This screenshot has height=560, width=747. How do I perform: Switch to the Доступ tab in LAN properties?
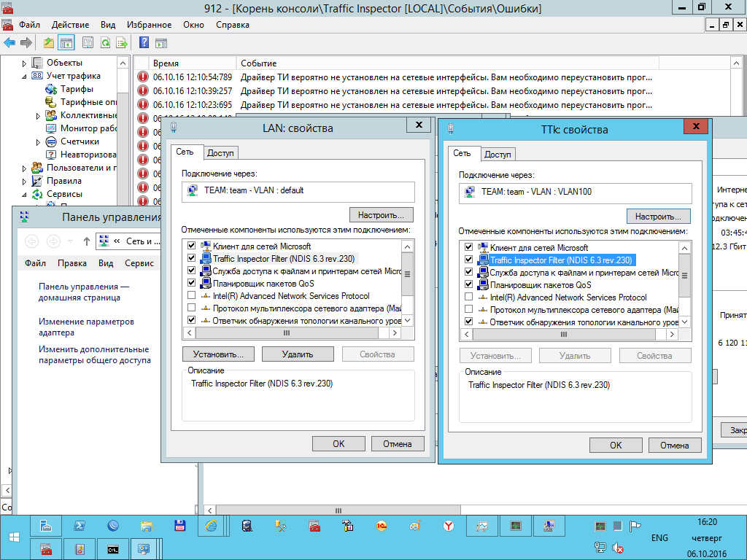[x=220, y=153]
